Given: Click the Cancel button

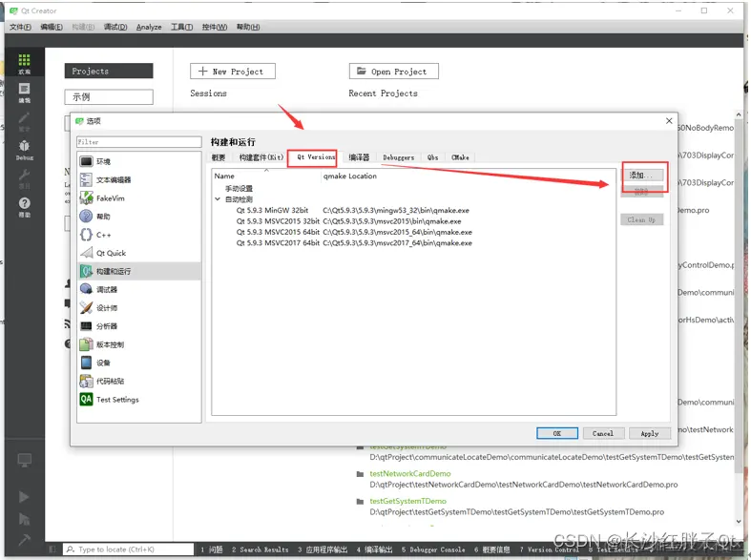Looking at the screenshot, I should coord(602,433).
